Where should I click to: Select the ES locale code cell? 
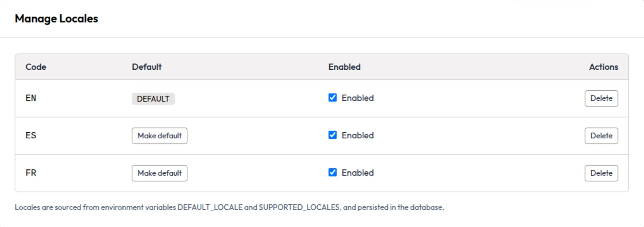pos(31,135)
